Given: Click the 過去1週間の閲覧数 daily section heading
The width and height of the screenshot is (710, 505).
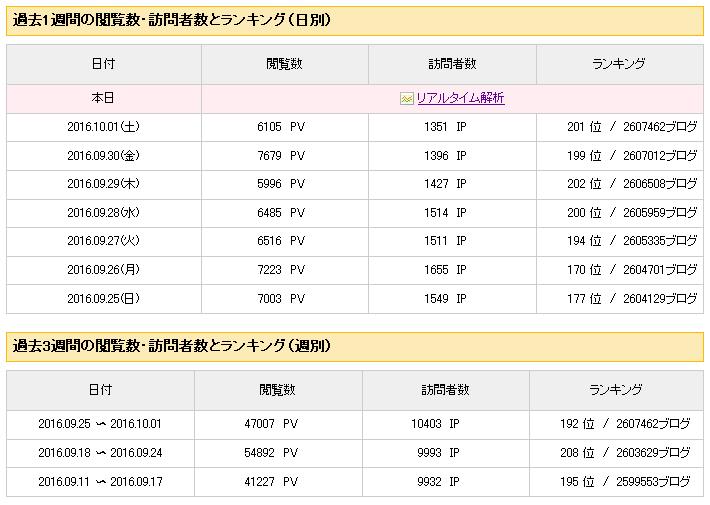Looking at the screenshot, I should (172, 20).
